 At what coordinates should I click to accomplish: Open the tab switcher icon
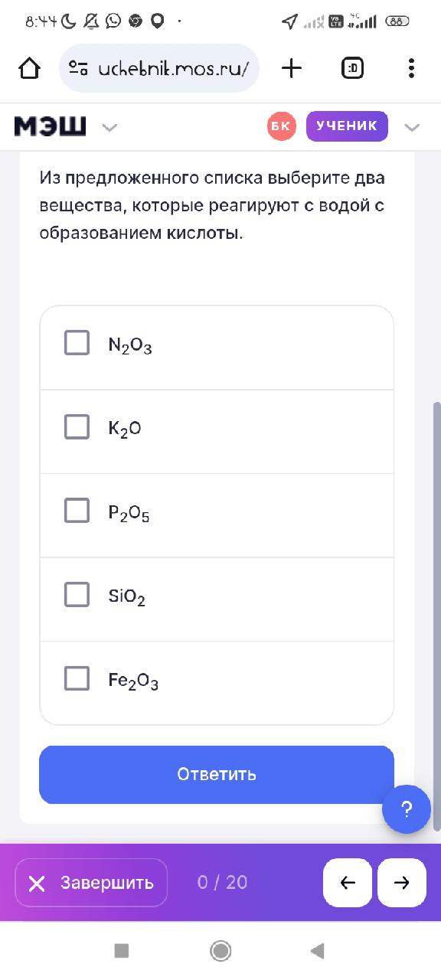tap(352, 69)
